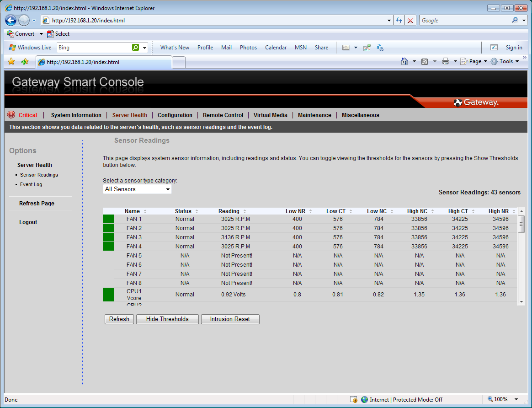Sort table by High NR column header
The width and height of the screenshot is (532, 408).
point(499,211)
